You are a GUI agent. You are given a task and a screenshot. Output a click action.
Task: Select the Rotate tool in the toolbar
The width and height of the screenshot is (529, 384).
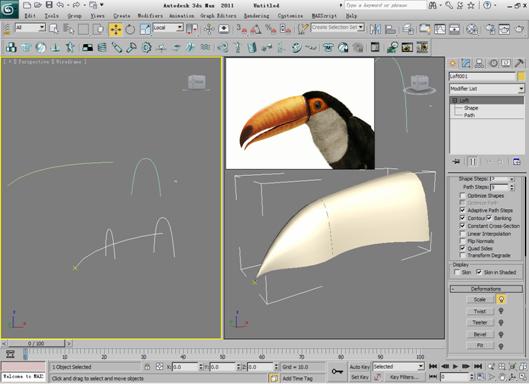click(x=130, y=29)
